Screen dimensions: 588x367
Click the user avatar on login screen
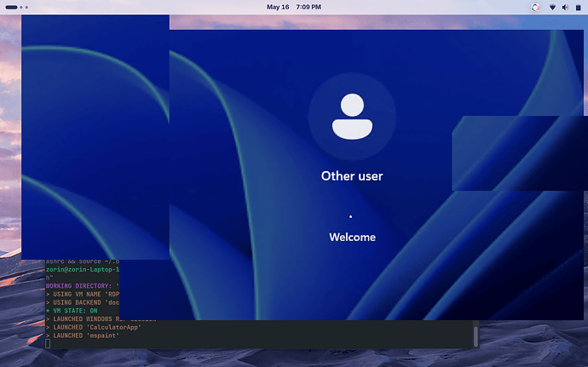tap(352, 117)
